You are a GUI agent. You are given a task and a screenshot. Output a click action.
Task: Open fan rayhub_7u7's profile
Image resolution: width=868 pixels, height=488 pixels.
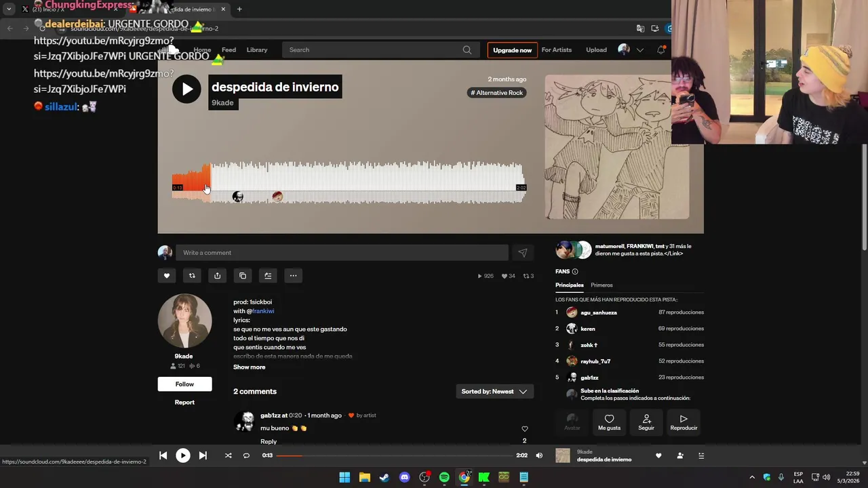[x=595, y=361]
